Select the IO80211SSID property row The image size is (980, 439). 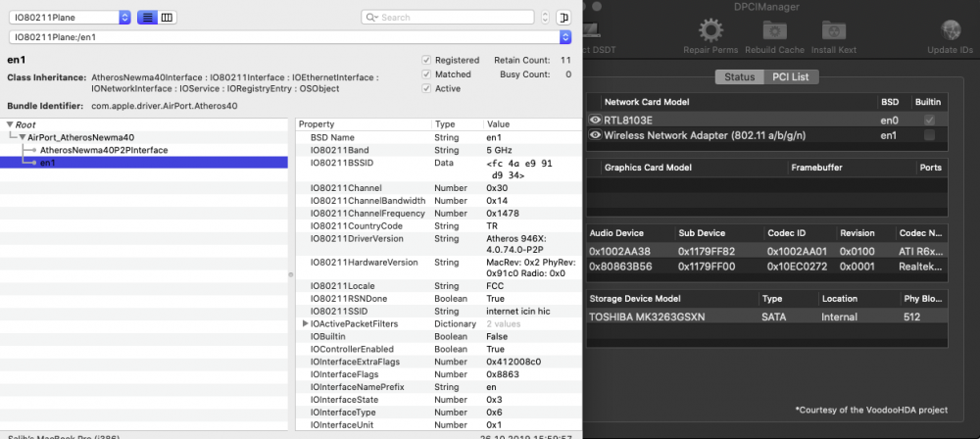tap(438, 312)
